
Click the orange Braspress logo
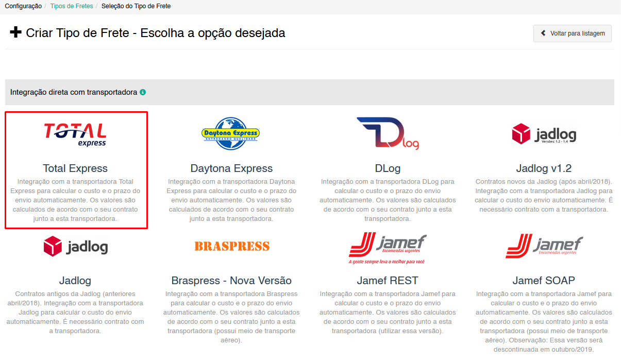(232, 246)
